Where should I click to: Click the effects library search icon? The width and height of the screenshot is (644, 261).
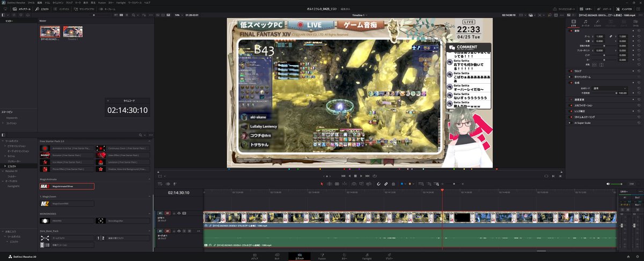click(140, 134)
